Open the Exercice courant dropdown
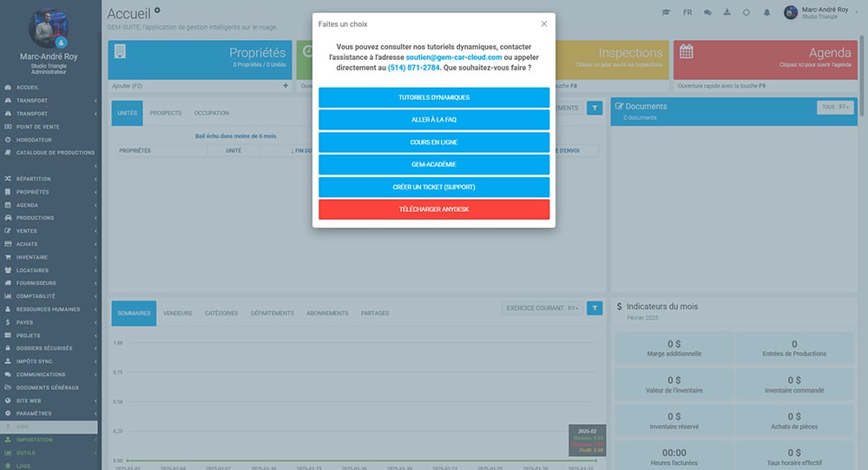 coord(542,308)
